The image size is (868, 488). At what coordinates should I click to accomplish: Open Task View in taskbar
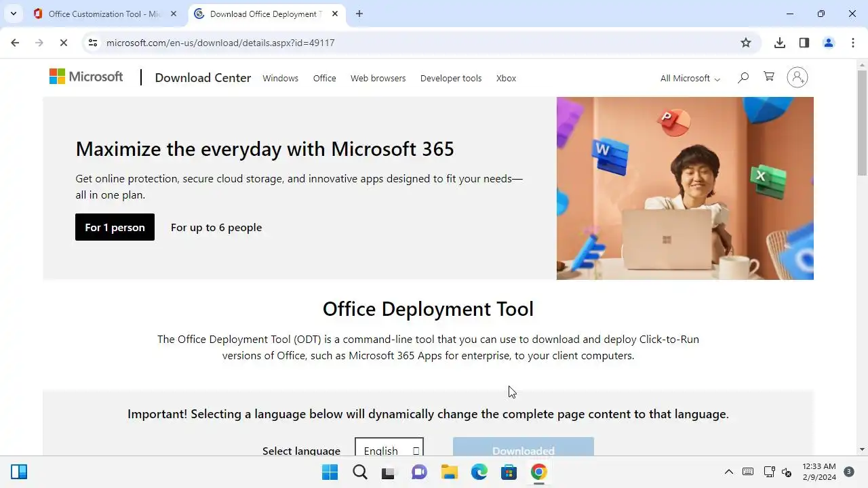click(389, 472)
